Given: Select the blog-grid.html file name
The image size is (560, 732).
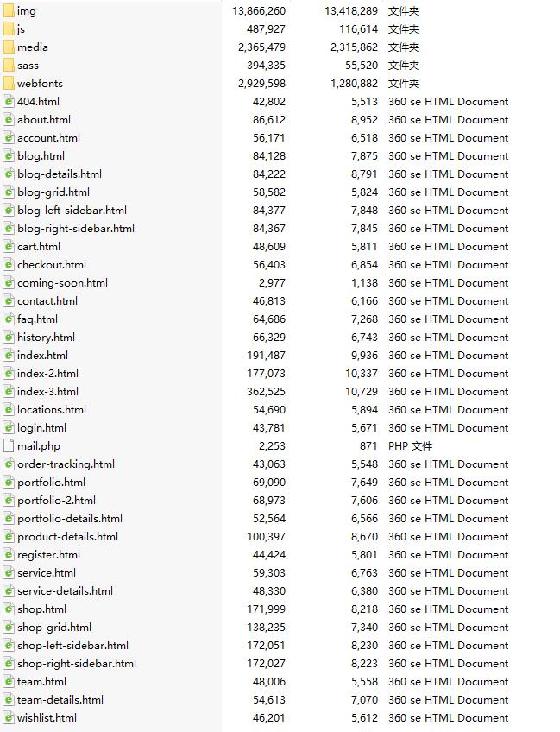Looking at the screenshot, I should pyautogui.click(x=53, y=192).
